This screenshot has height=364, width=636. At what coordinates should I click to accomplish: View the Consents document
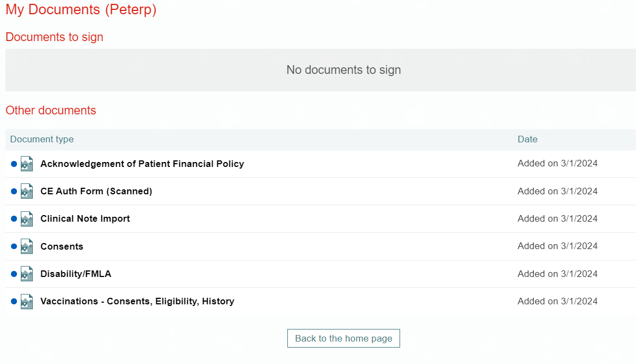(x=62, y=246)
